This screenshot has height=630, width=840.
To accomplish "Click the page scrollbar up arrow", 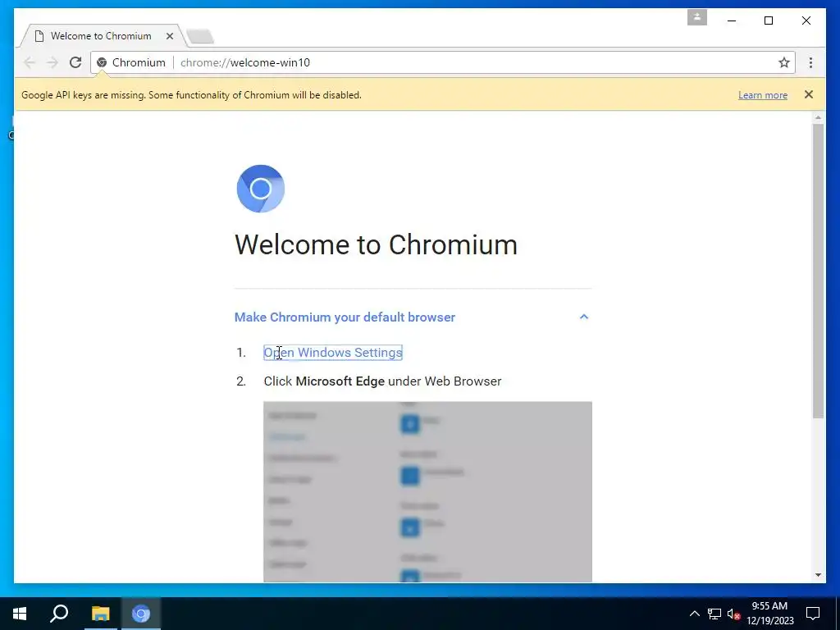I will tap(818, 117).
